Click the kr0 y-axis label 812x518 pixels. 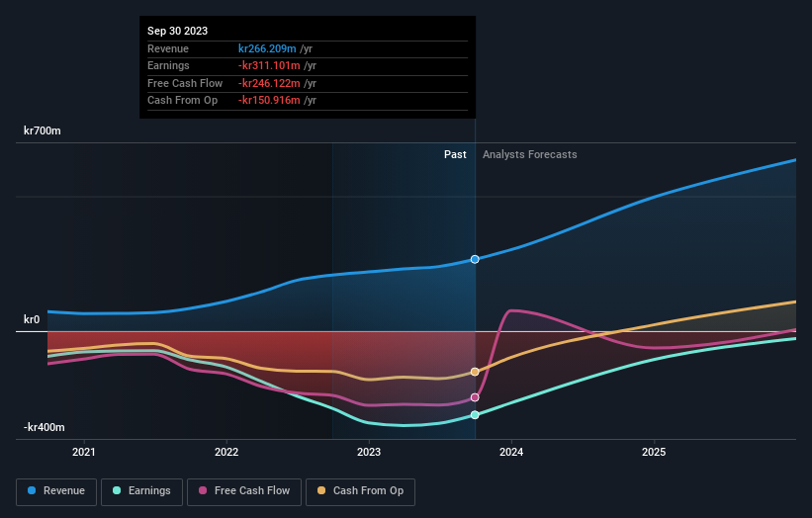point(32,320)
